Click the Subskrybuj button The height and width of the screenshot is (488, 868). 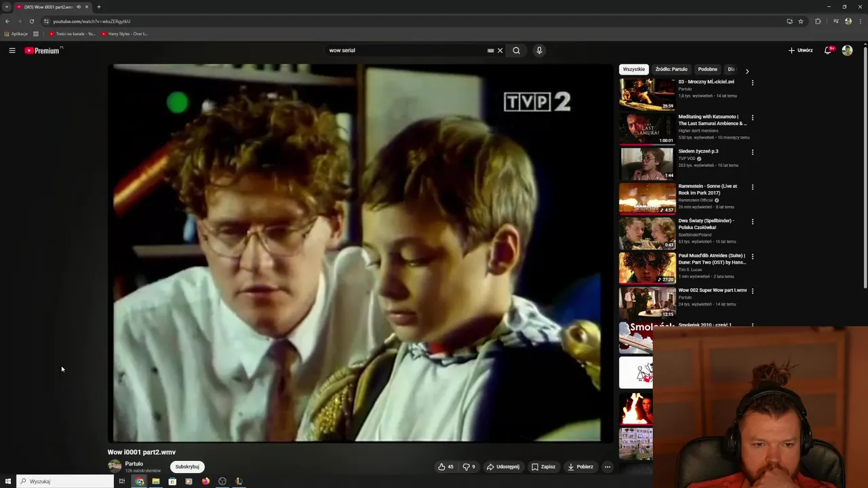(187, 466)
